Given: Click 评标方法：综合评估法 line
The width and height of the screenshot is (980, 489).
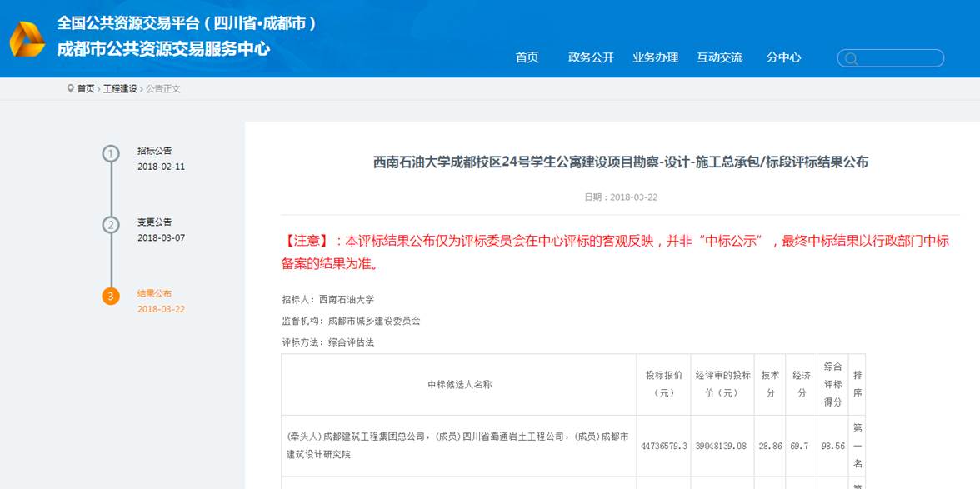Looking at the screenshot, I should coord(328,342).
